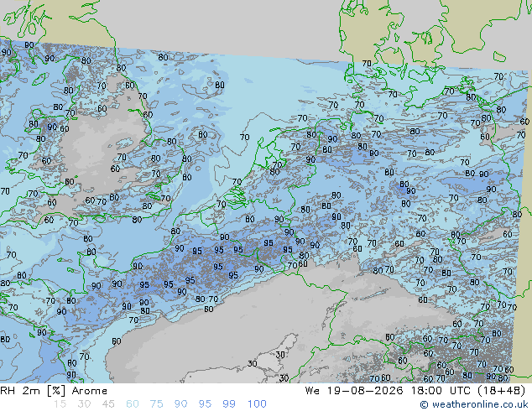Click the legend value 30 below the title
The image size is (532, 411).
[84, 404]
